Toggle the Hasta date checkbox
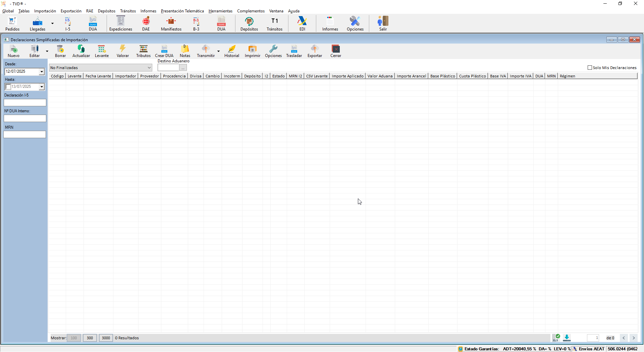Viewport: 644px width, 352px height. point(8,87)
